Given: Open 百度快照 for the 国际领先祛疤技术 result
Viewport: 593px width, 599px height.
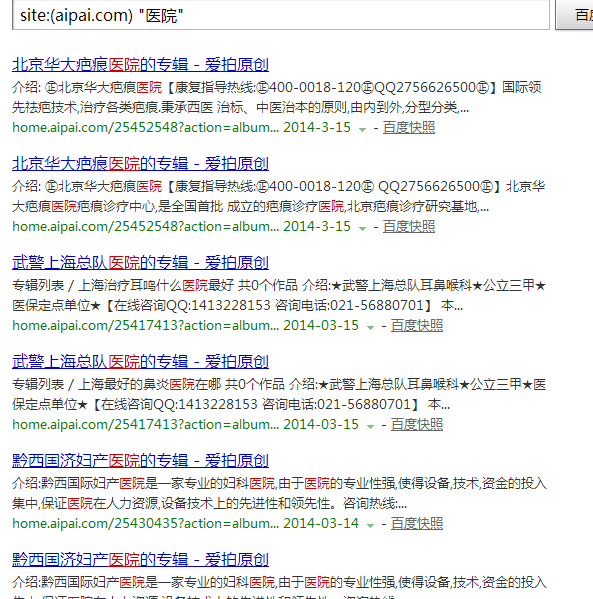Looking at the screenshot, I should [409, 128].
